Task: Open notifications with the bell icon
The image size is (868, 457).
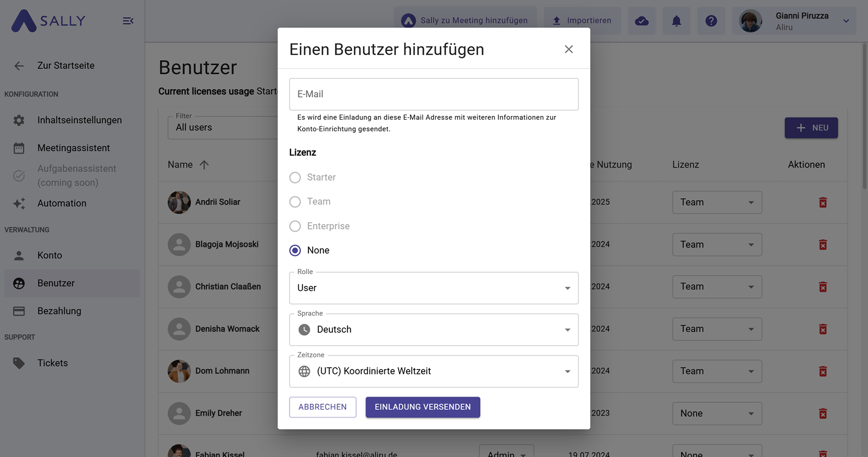Action: tap(676, 21)
